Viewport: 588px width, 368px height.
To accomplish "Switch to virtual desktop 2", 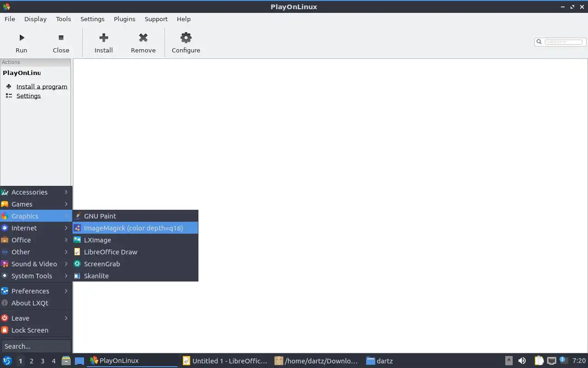I will (x=31, y=361).
